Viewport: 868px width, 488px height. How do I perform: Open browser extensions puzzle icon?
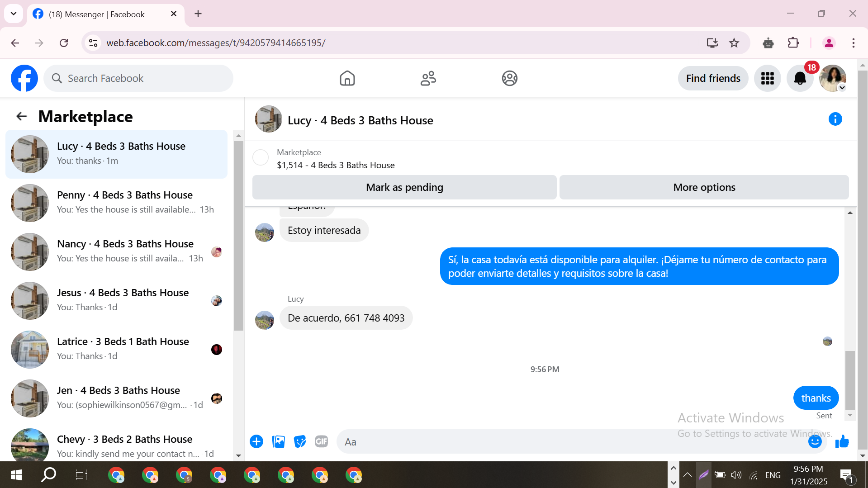coord(793,43)
